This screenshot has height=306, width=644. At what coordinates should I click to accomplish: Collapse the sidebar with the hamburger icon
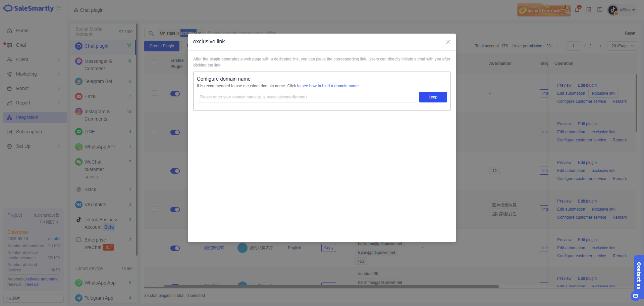tap(59, 8)
